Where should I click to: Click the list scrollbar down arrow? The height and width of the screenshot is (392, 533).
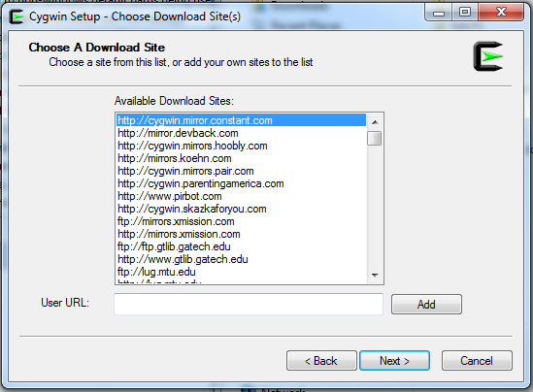[x=375, y=275]
